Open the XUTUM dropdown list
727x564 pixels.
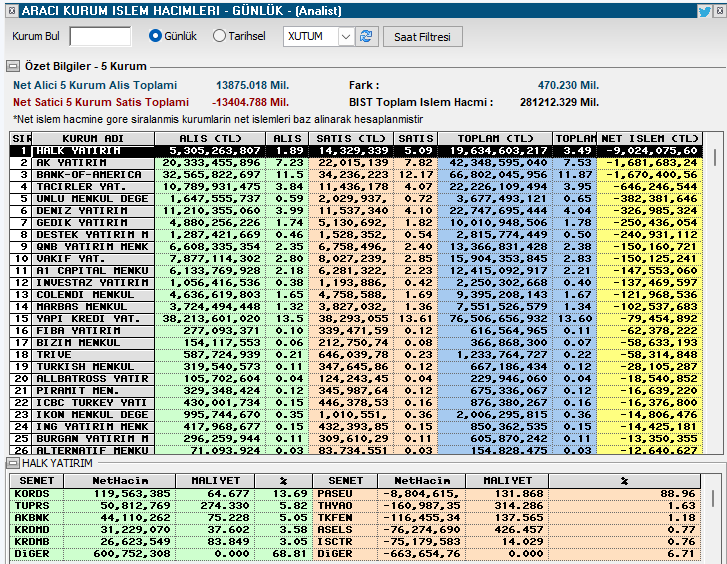[345, 36]
